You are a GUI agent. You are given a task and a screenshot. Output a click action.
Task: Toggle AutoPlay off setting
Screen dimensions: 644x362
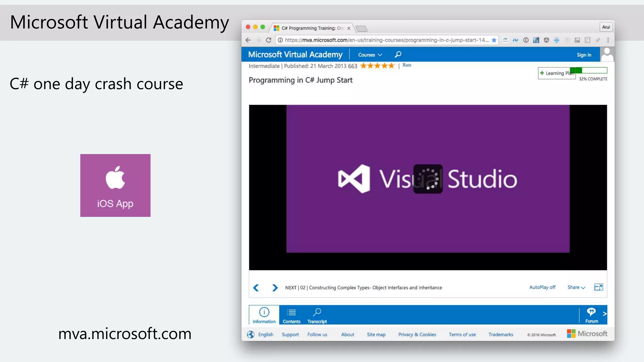coord(542,287)
